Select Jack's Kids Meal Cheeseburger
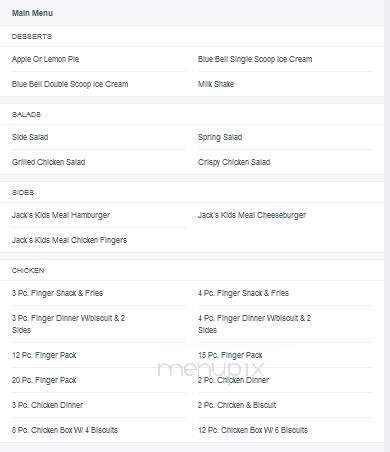Viewport: 390px width, 452px height. [x=252, y=215]
